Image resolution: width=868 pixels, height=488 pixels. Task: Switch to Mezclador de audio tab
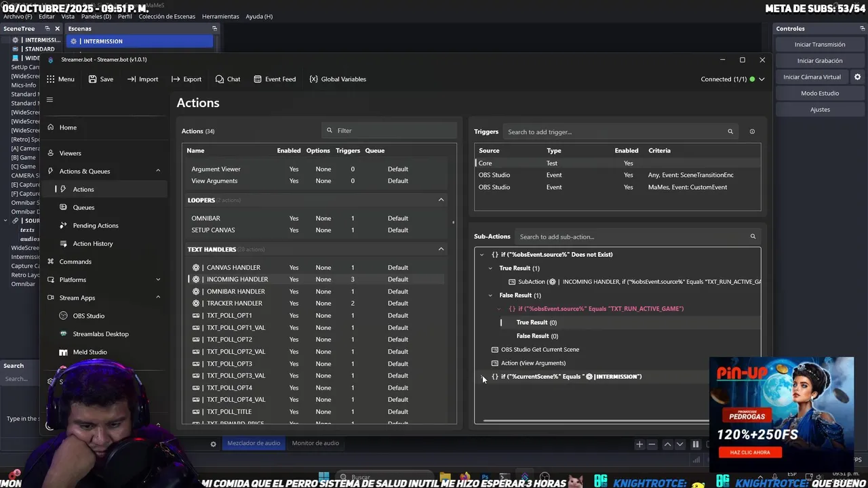[254, 443]
